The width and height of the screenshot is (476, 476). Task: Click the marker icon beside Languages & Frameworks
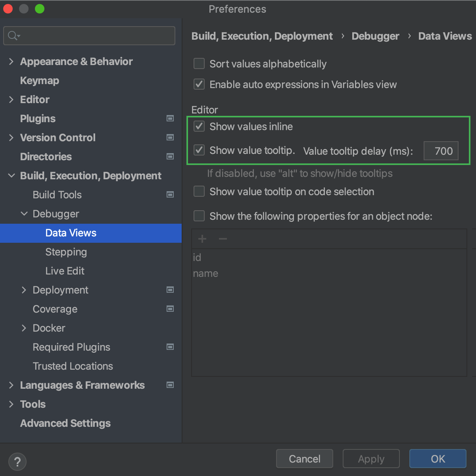point(170,385)
